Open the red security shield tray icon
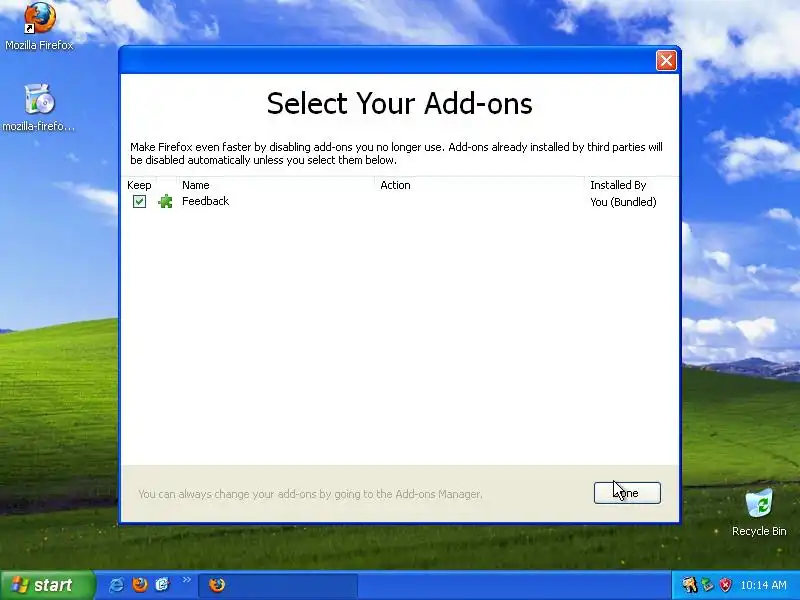 pos(726,585)
